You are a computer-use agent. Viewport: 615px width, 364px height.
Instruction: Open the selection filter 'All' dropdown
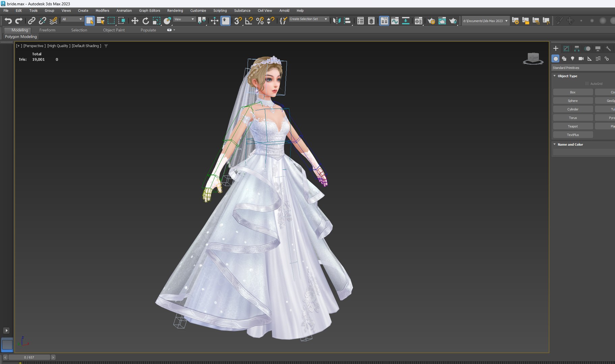point(72,19)
